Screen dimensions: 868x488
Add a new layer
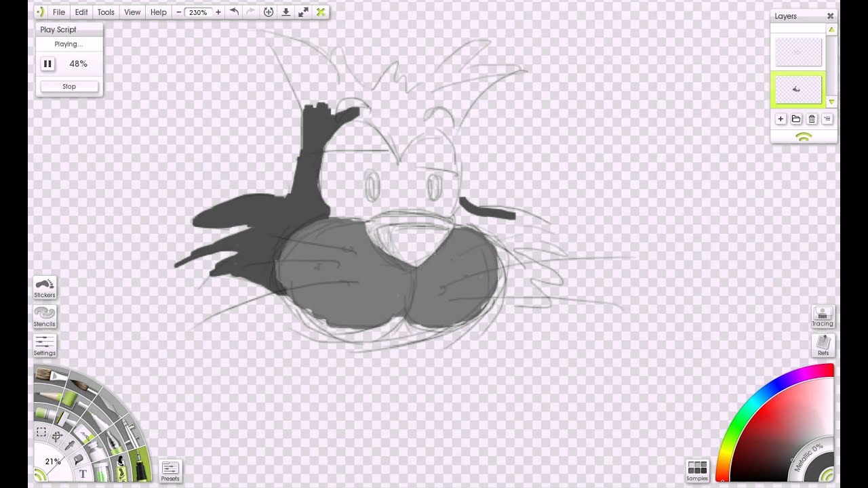click(781, 119)
